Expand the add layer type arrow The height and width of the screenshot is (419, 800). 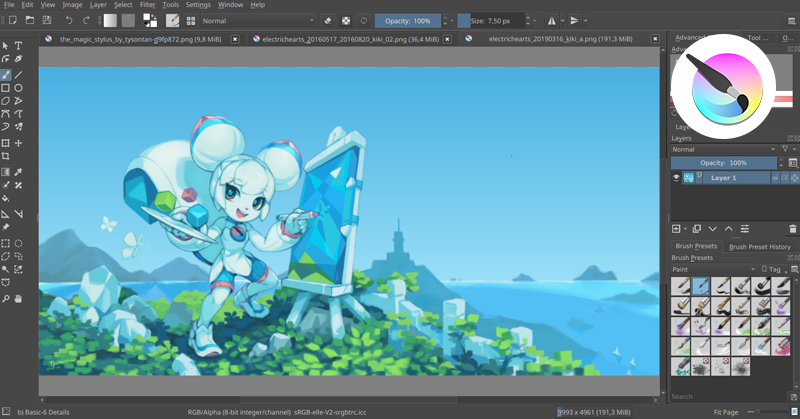pyautogui.click(x=685, y=229)
